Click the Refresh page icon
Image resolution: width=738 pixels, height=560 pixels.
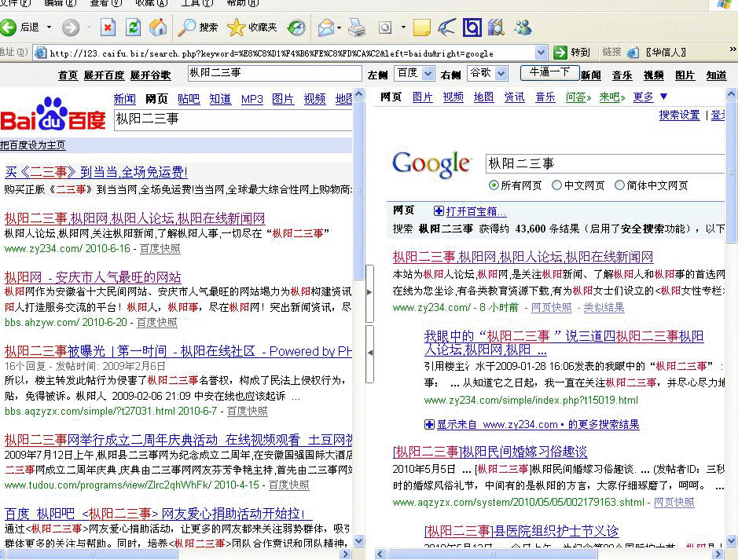pyautogui.click(x=133, y=27)
